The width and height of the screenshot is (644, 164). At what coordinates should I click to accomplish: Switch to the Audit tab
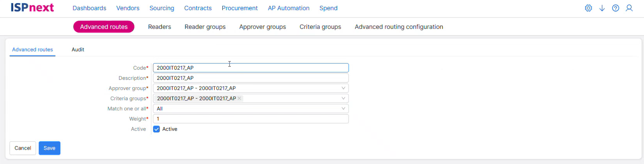tap(78, 49)
